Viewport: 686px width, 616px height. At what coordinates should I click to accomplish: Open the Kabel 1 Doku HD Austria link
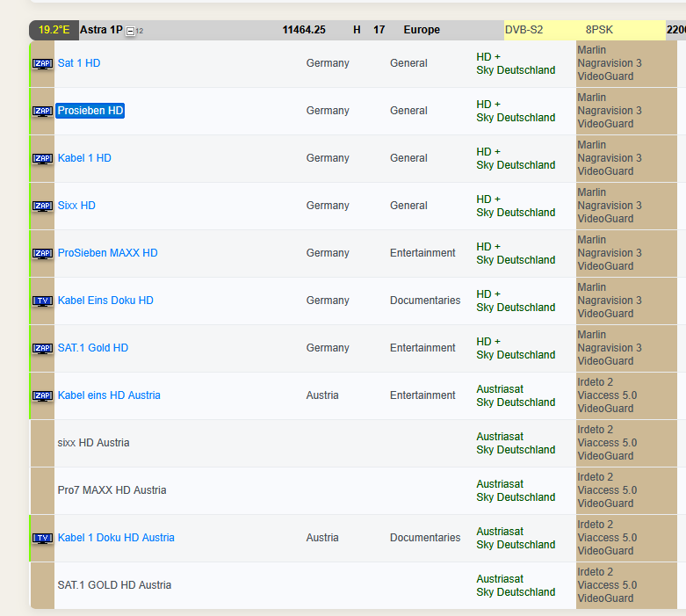click(x=116, y=538)
